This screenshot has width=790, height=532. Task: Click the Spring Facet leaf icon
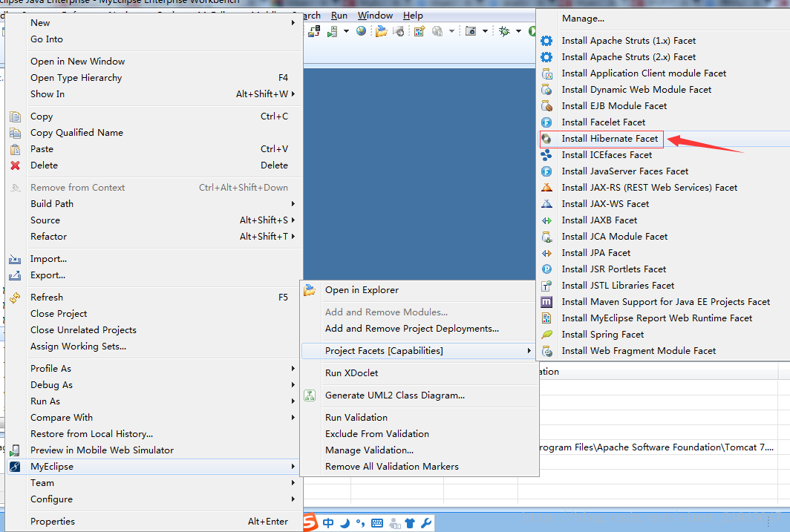click(546, 334)
